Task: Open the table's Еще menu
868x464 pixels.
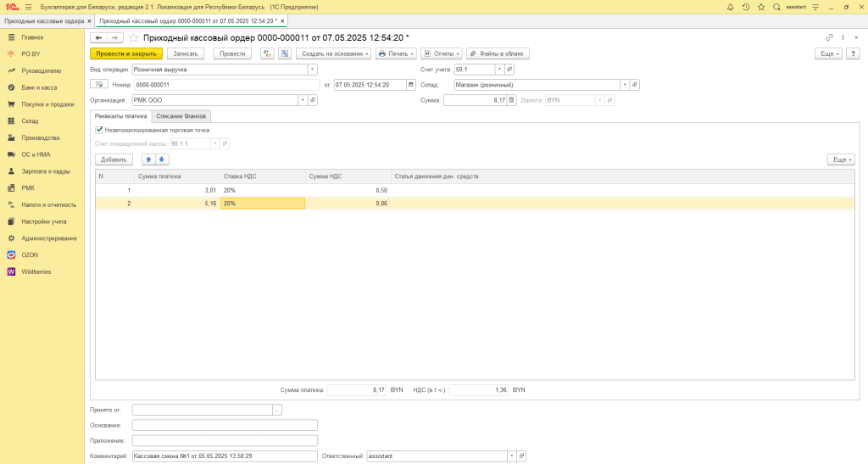Action: [x=841, y=159]
